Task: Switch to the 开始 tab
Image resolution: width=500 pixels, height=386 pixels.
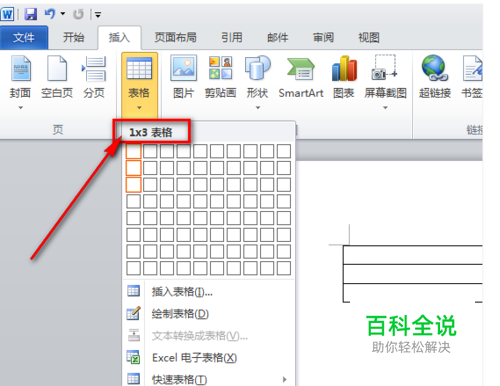Action: (x=74, y=37)
